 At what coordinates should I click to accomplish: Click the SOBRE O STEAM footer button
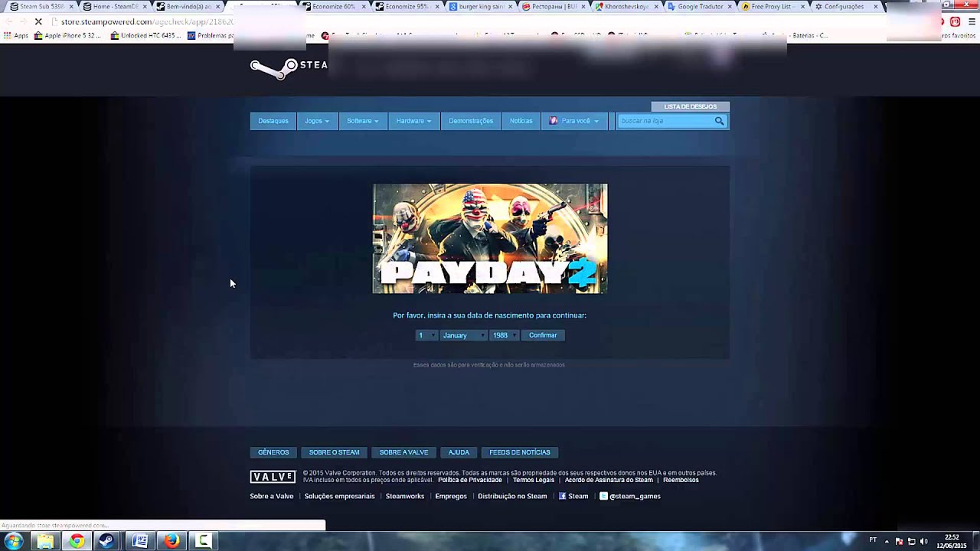(334, 452)
